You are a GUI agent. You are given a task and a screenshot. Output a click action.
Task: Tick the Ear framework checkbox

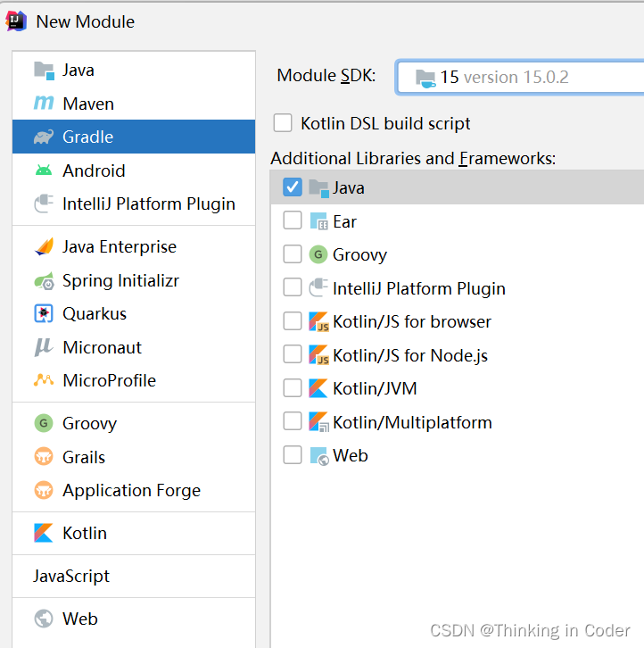click(293, 220)
